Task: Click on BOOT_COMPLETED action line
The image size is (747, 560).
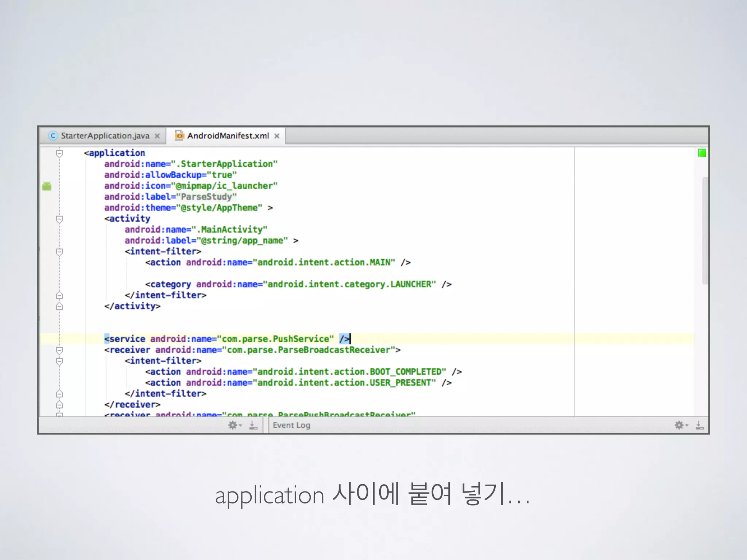Action: click(x=303, y=372)
